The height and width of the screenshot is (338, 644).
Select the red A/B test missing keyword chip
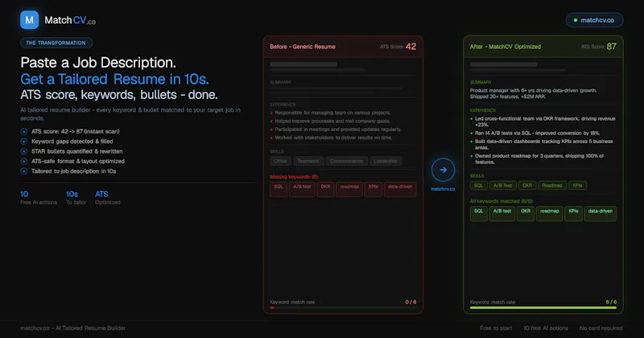tap(302, 189)
